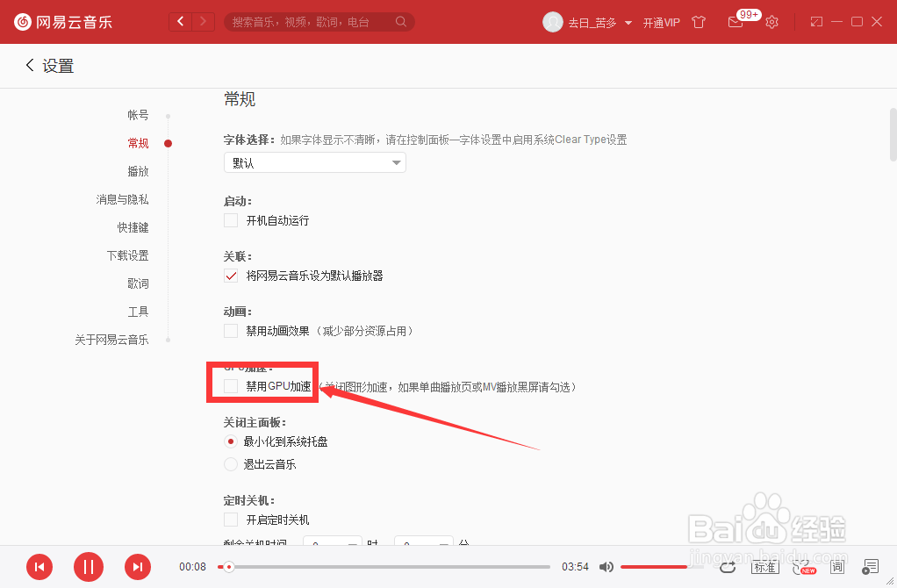Go to 歌词 settings section
Viewport: 897px width, 588px height.
[x=138, y=283]
